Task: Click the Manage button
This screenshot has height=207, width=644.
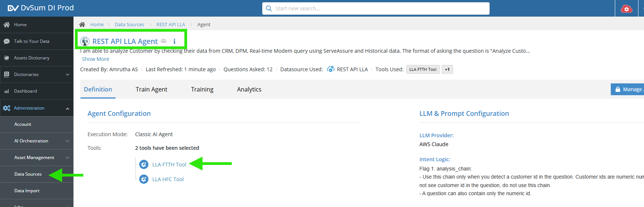Action: tap(627, 89)
